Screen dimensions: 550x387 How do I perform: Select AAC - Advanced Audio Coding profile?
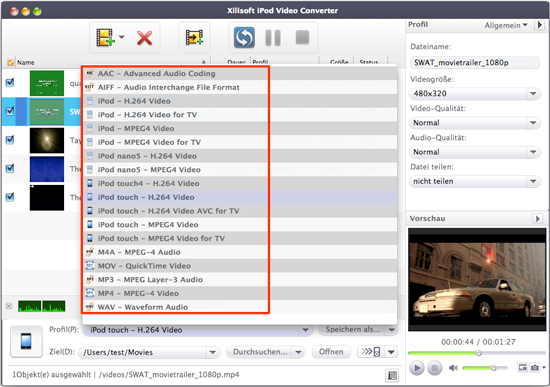[240, 73]
